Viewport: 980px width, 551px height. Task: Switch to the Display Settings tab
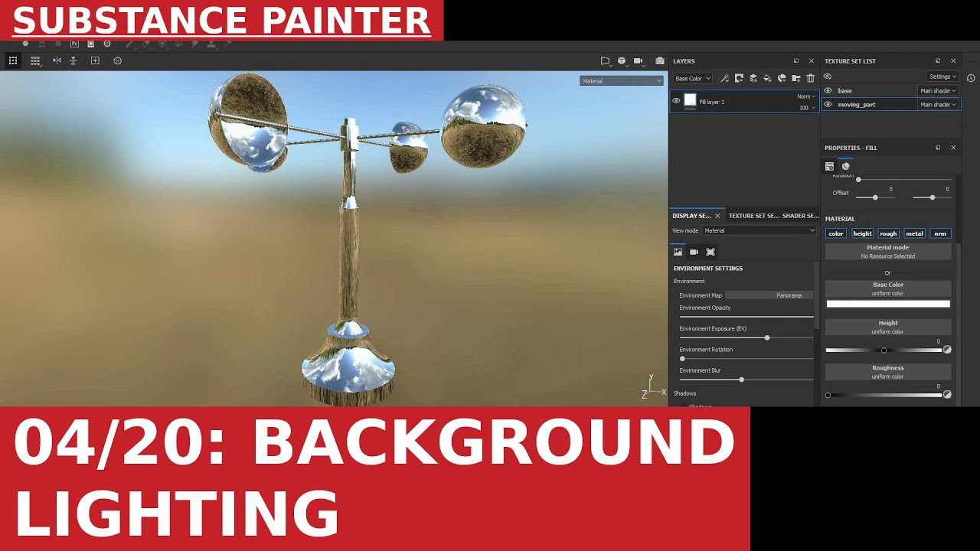pyautogui.click(x=691, y=216)
